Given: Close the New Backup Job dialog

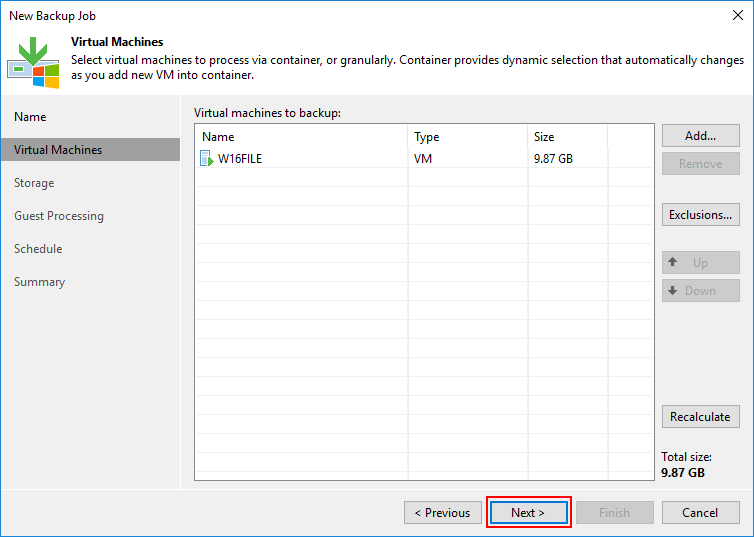Looking at the screenshot, I should (738, 15).
